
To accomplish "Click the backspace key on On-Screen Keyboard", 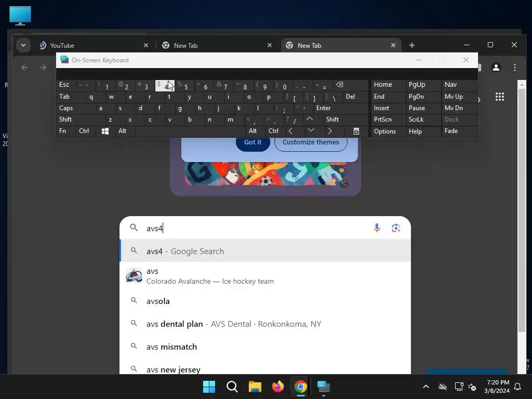I will point(339,85).
